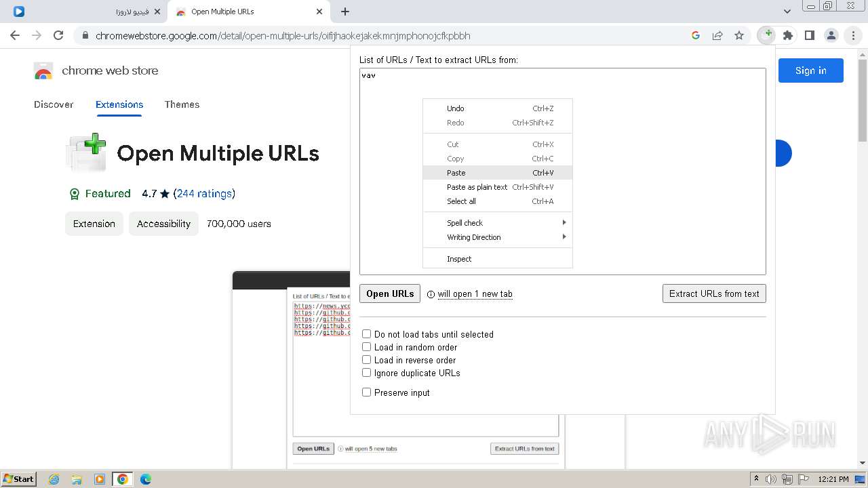
Task: Check Load in reverse order
Action: (366, 360)
